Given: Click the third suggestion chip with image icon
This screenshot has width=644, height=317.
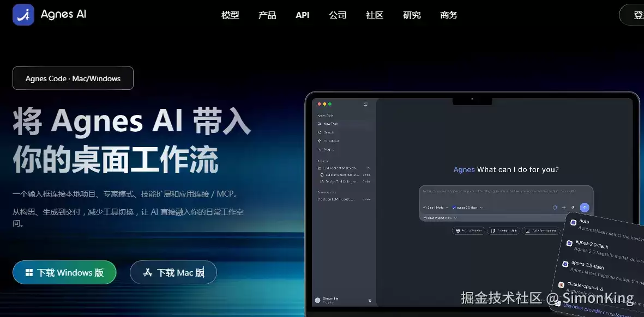Looking at the screenshot, I should coord(541,230).
